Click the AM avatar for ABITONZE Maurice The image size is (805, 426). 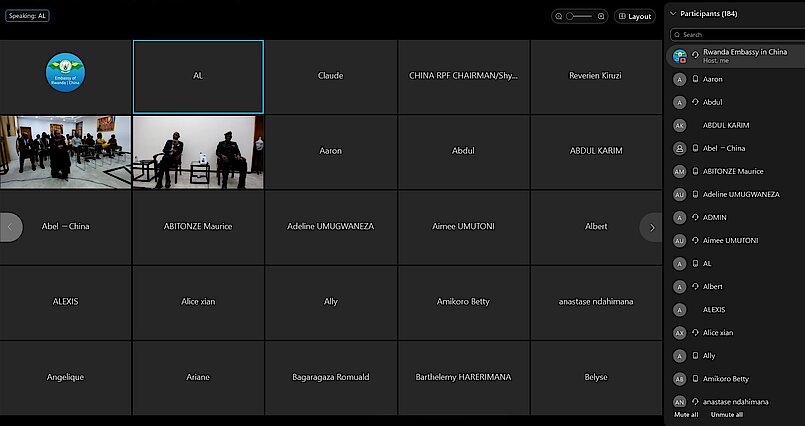point(680,171)
